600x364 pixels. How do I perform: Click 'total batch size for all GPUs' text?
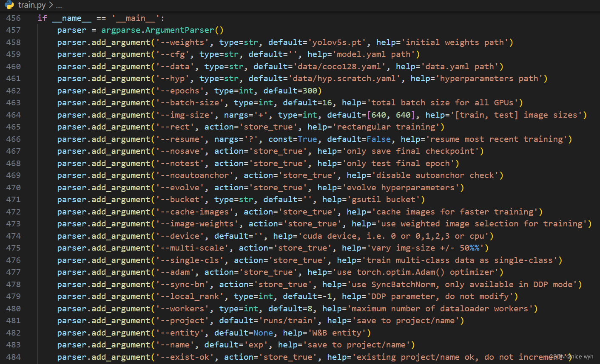pyautogui.click(x=442, y=103)
